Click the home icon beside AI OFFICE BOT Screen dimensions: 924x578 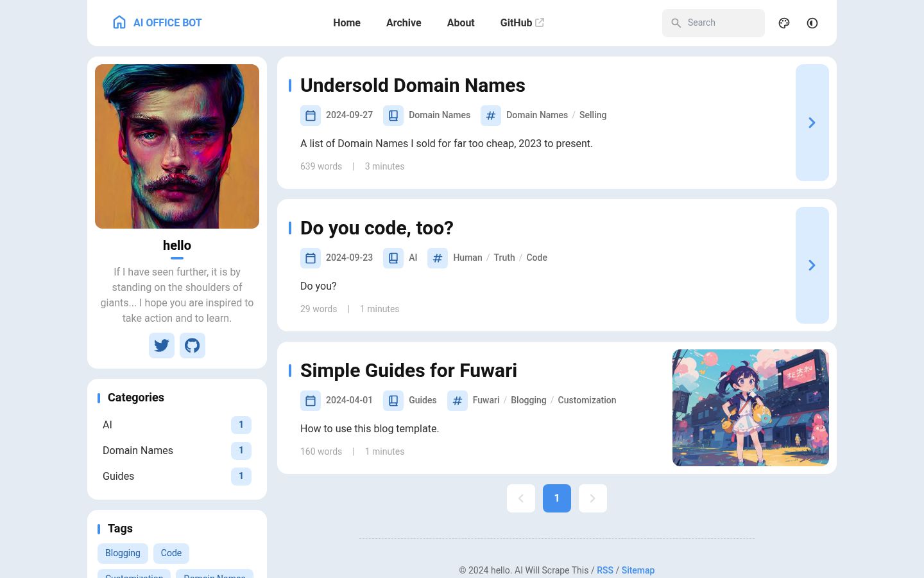119,22
